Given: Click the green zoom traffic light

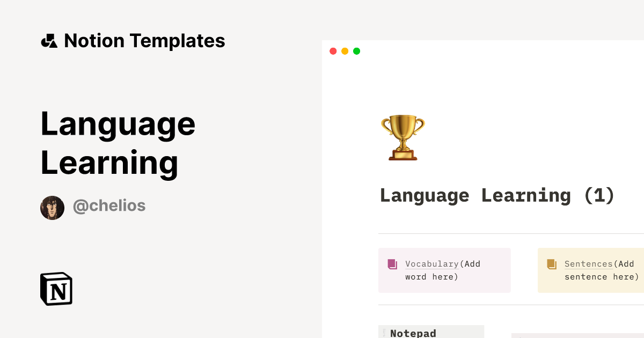Looking at the screenshot, I should 356,51.
